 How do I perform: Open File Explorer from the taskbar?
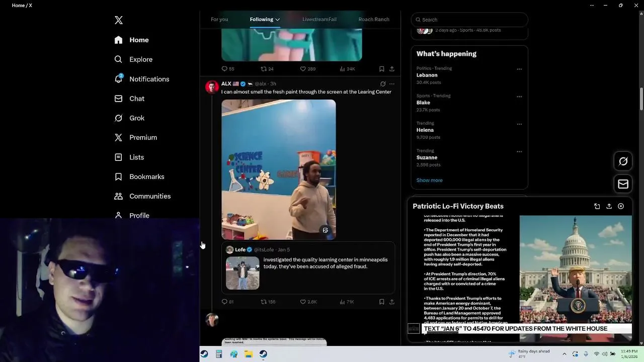coord(249,354)
